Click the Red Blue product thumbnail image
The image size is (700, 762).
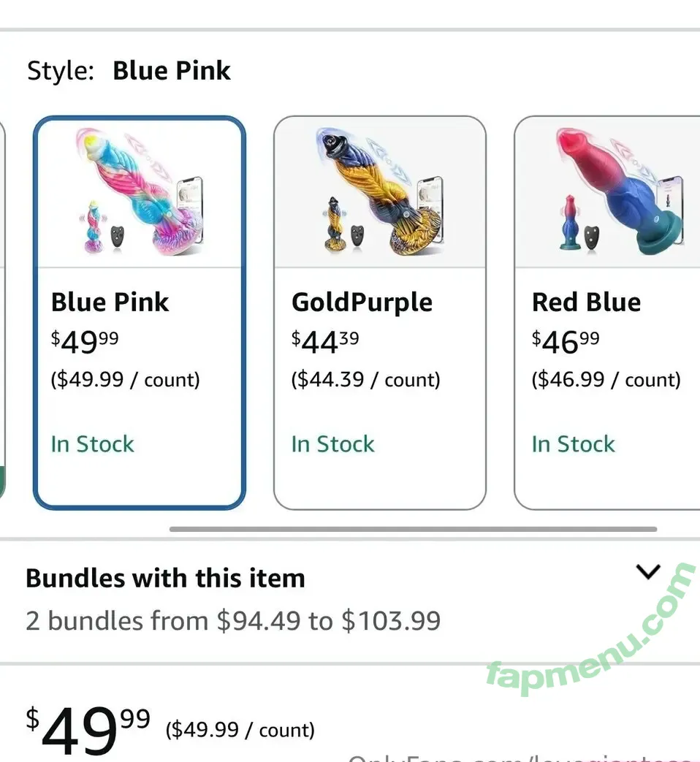pos(608,194)
